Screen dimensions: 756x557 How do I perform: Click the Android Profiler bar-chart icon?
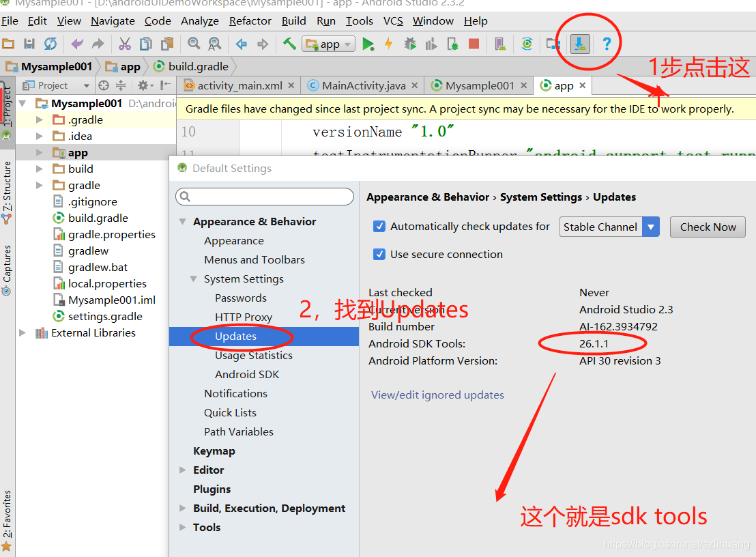click(x=431, y=44)
